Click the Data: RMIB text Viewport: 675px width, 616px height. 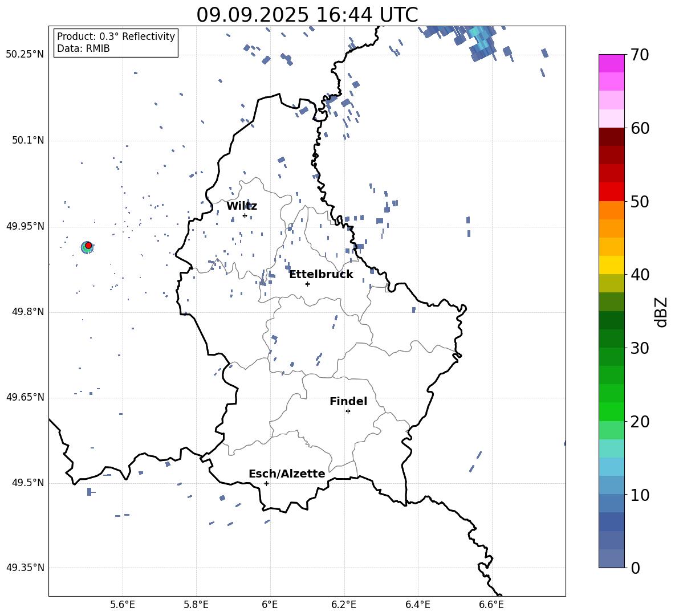(x=83, y=48)
